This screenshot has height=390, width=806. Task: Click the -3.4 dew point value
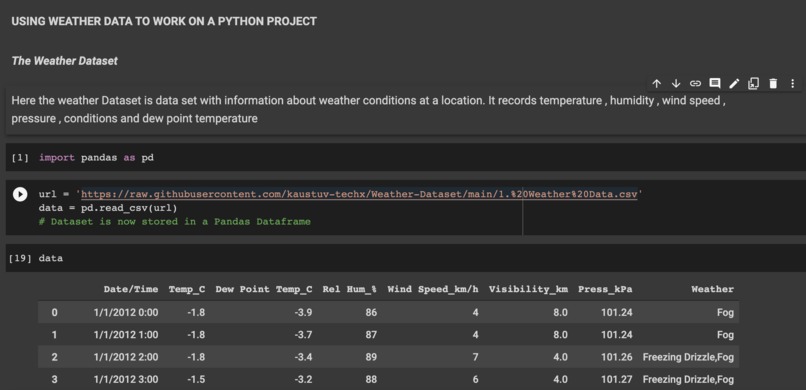(x=303, y=357)
